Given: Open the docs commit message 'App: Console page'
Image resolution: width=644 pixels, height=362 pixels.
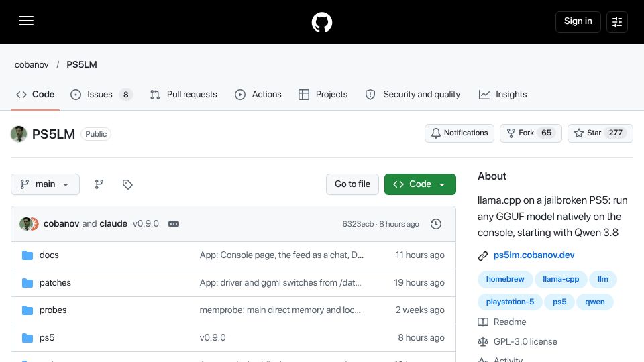Looking at the screenshot, I should pos(282,255).
